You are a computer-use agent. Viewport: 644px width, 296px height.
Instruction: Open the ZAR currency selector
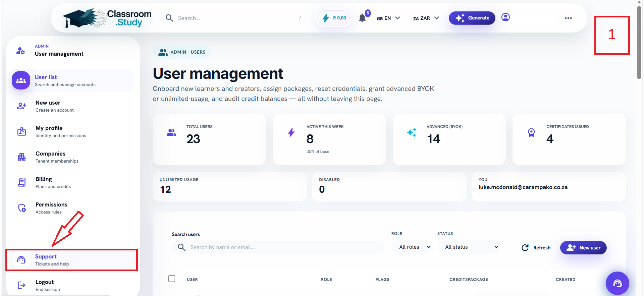click(x=426, y=18)
